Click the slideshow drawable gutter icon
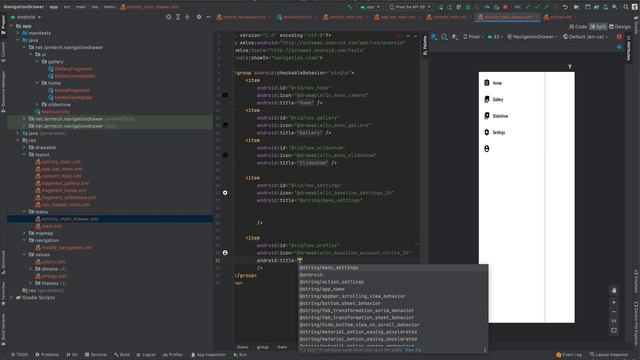Viewport: 640px width, 360px height. (225, 155)
